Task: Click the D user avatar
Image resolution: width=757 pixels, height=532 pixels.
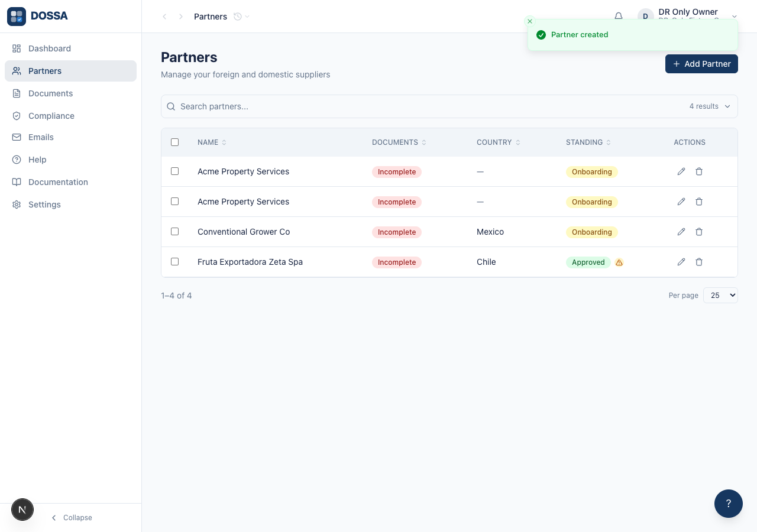Action: (x=646, y=17)
